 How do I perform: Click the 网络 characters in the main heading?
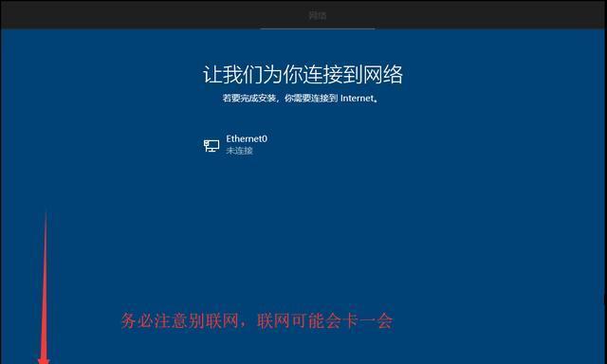point(383,74)
